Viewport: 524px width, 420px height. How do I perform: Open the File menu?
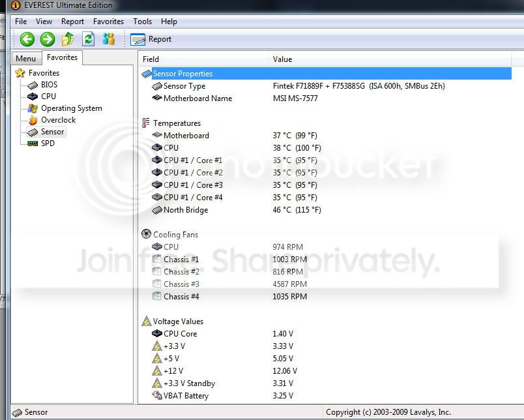(x=21, y=22)
